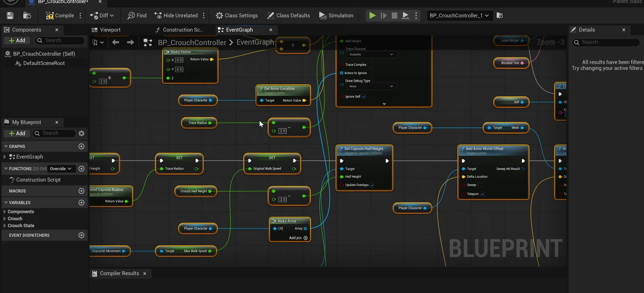644x293 pixels.
Task: Toggle the Update Overlaps checkbox
Action: tap(372, 185)
